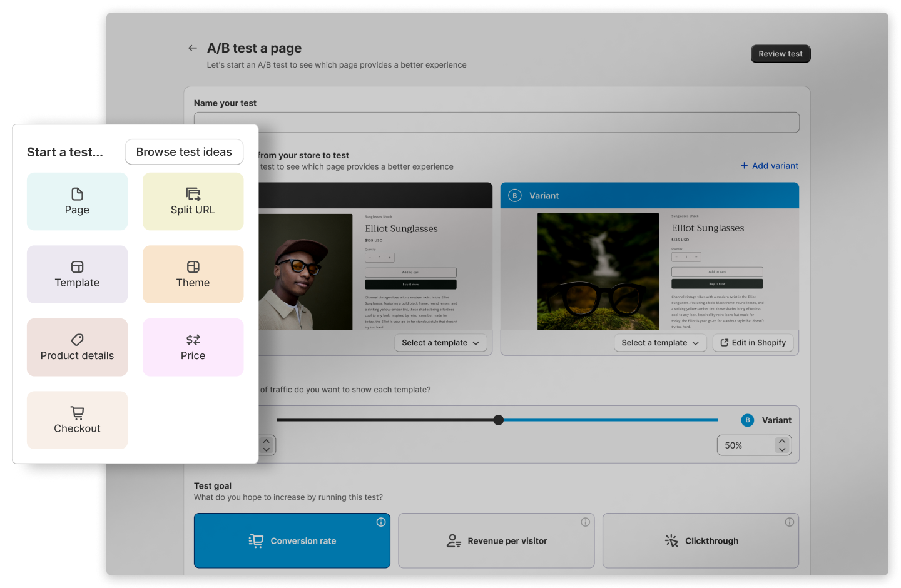This screenshot has height=588, width=901.
Task: Open Select a template dropdown under Variant preview
Action: click(660, 343)
